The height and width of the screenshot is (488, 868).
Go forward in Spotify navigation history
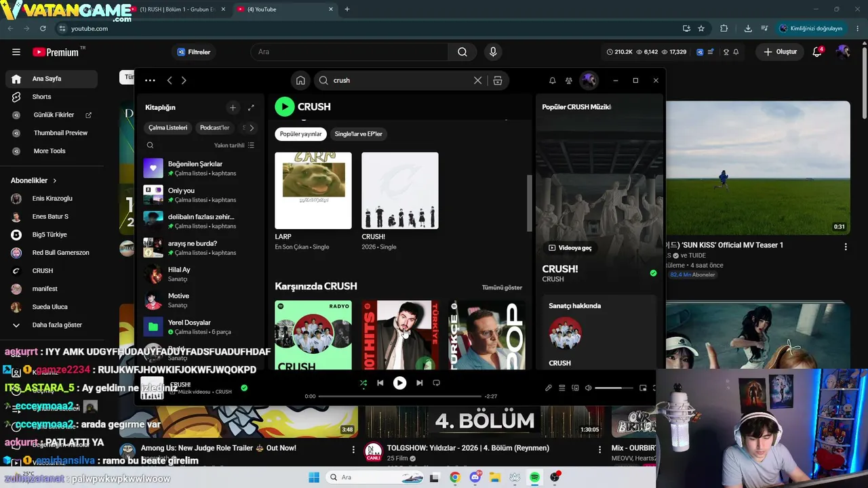click(x=183, y=80)
